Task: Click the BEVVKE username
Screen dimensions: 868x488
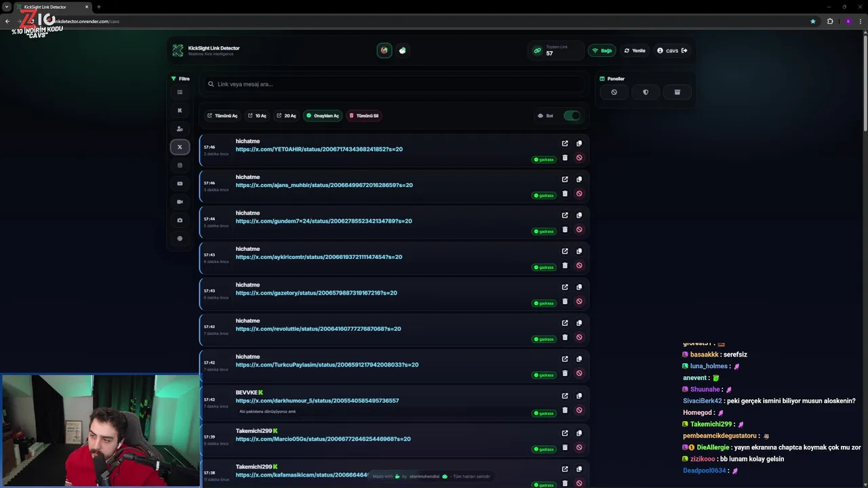Action: click(x=246, y=392)
